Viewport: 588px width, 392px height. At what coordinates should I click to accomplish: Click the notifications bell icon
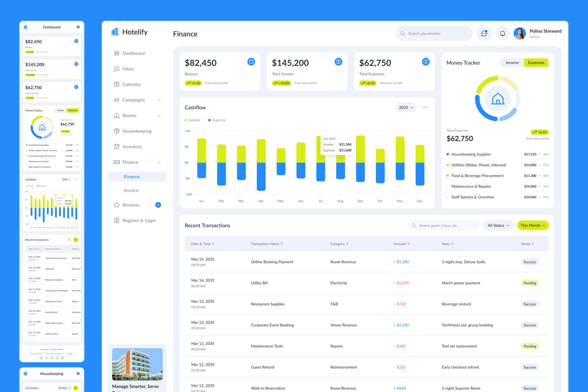[502, 33]
